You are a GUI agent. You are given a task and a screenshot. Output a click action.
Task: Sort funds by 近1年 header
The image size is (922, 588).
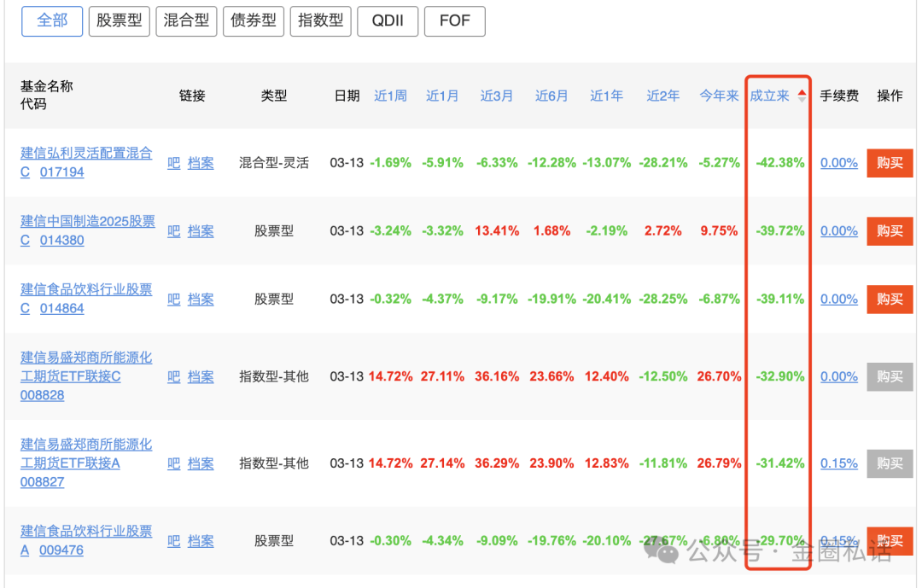click(x=606, y=96)
